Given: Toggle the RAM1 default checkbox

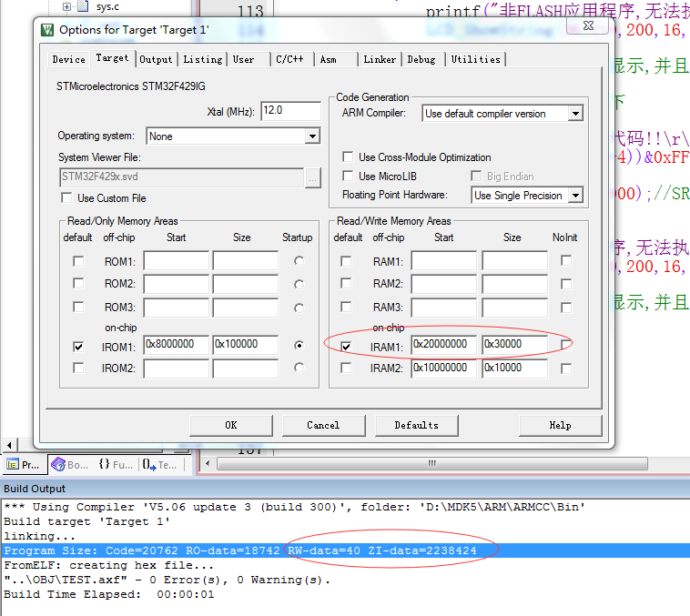Looking at the screenshot, I should pos(346,261).
